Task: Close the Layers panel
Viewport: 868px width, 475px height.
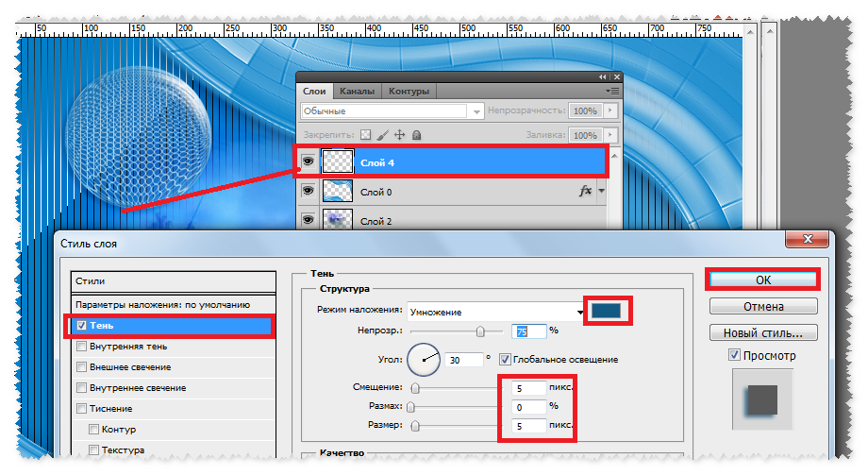Action: 617,77
